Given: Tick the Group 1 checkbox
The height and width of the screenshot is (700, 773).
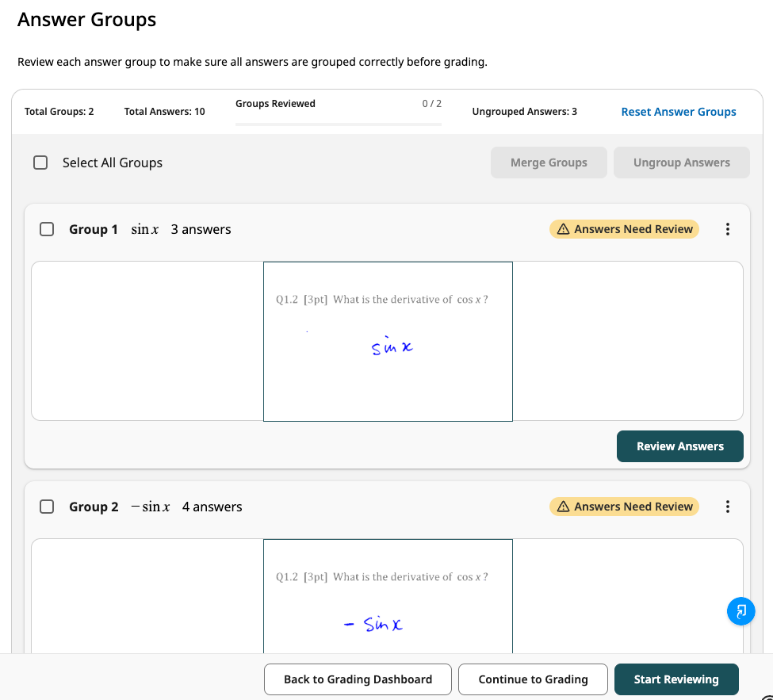Looking at the screenshot, I should tap(47, 229).
